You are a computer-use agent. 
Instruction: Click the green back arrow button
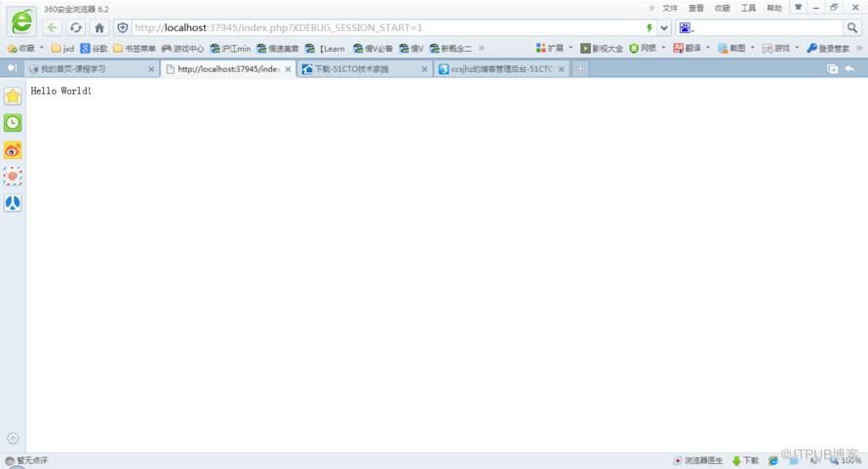coord(52,27)
